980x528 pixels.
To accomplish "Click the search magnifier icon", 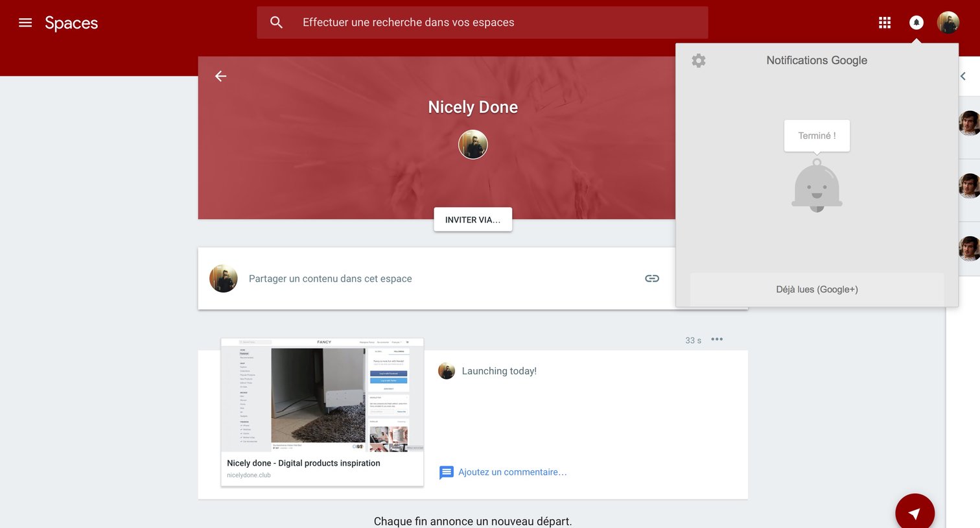I will [x=277, y=23].
